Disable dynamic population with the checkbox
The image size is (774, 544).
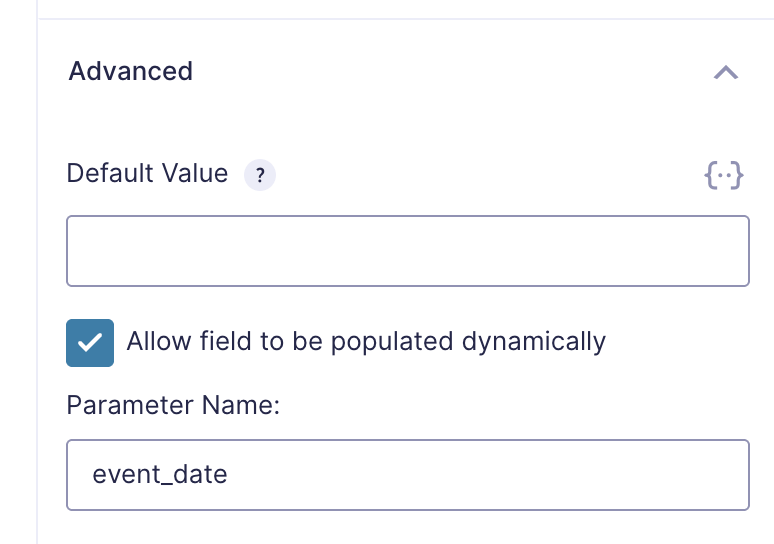[90, 343]
